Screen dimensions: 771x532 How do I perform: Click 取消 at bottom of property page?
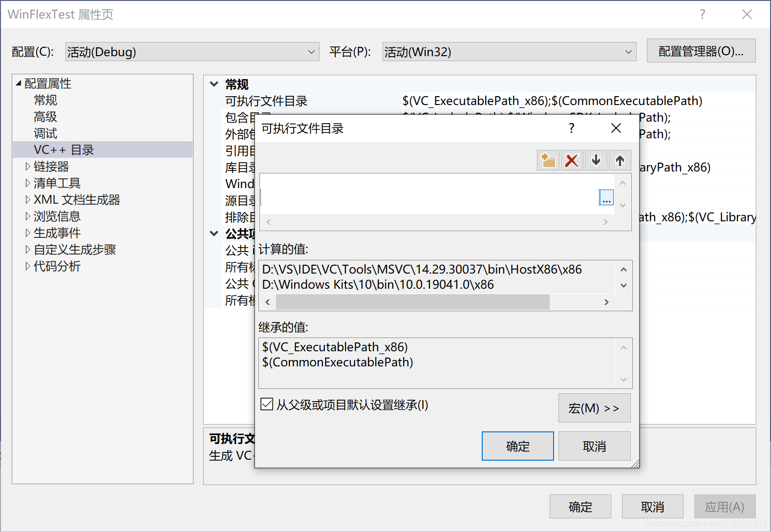tap(652, 507)
